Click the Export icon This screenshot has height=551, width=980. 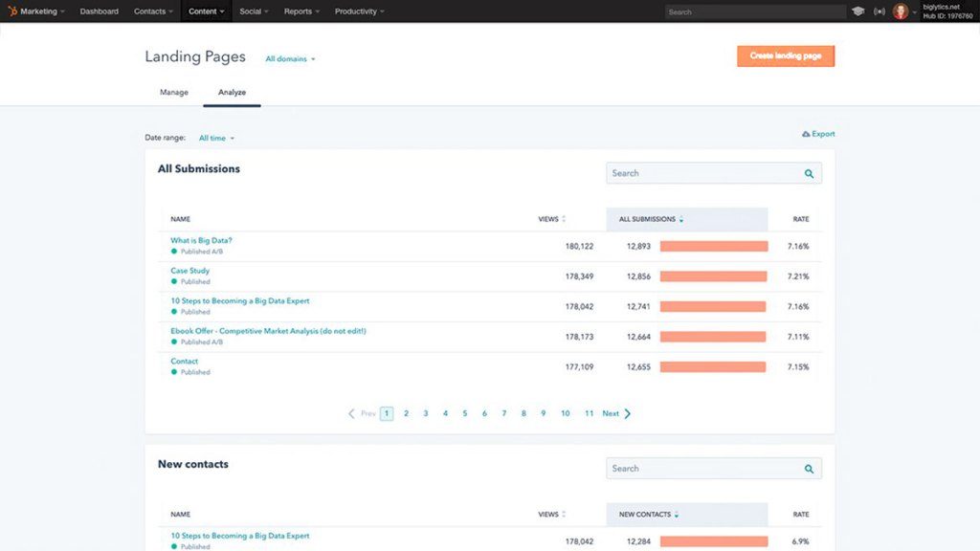807,134
